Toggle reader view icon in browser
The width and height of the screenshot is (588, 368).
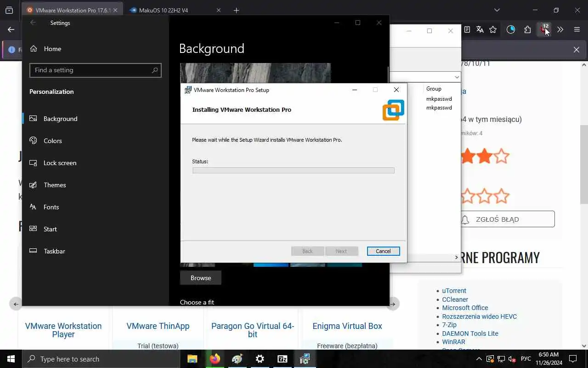click(x=467, y=29)
